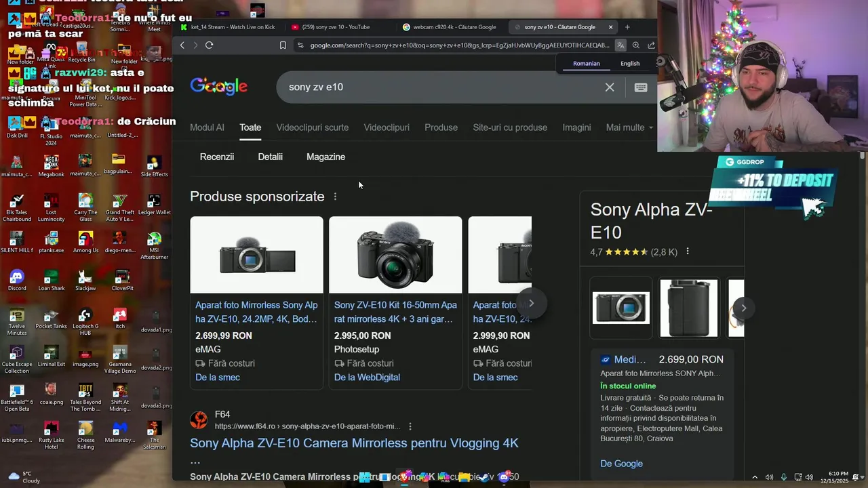Open the Megabonk desktop shortcut
This screenshot has width=868, height=488.
(51, 166)
